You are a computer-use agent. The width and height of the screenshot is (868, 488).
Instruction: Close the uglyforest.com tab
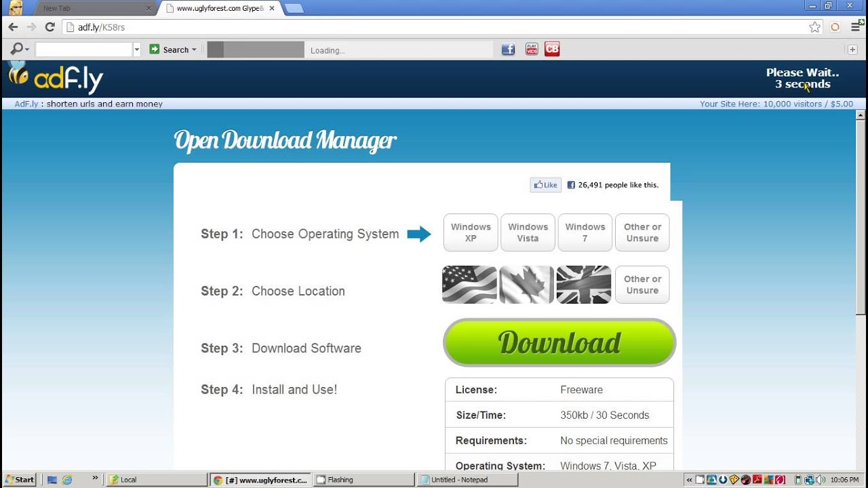(x=272, y=8)
